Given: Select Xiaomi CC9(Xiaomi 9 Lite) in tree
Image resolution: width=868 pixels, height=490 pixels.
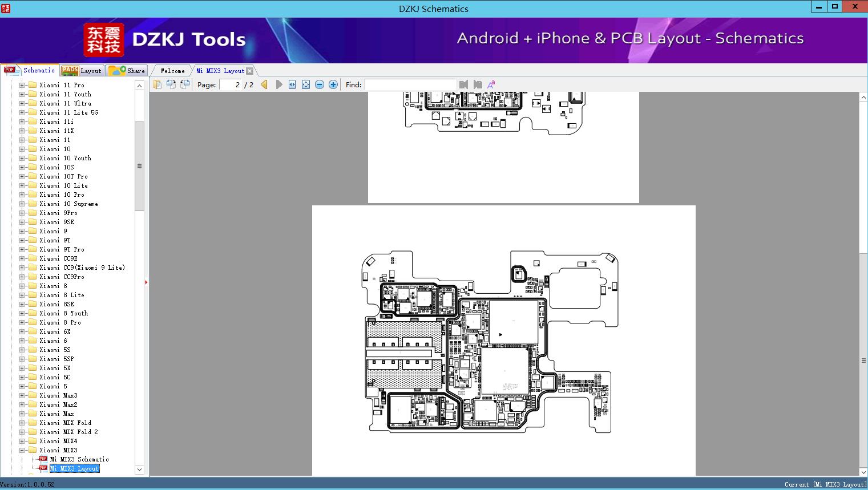Looking at the screenshot, I should (x=82, y=268).
